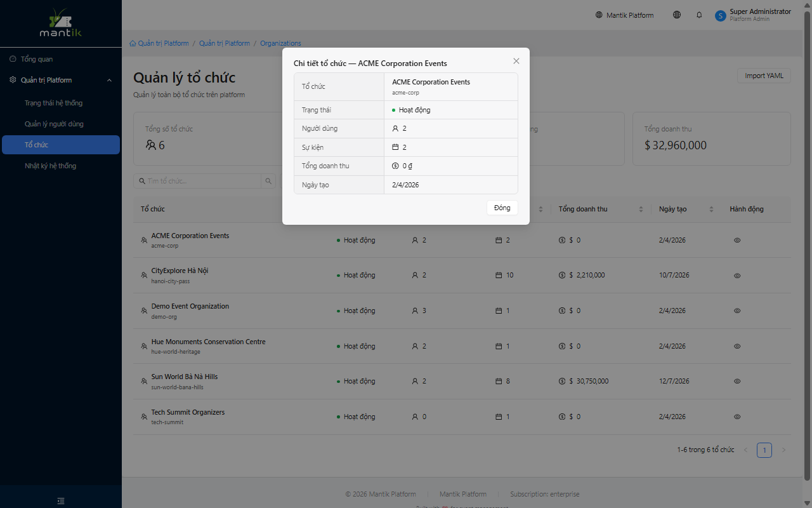
Task: Click the Mantik Platform link in the footer
Action: [x=463, y=494]
